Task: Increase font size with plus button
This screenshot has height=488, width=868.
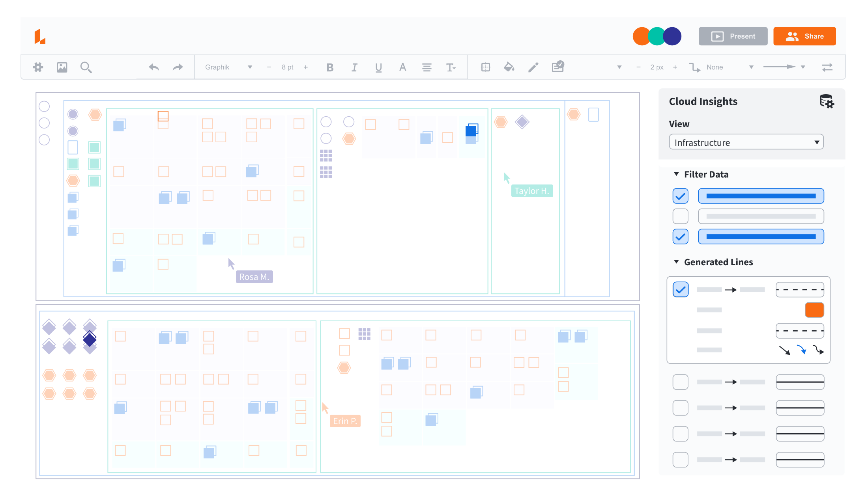Action: (306, 67)
